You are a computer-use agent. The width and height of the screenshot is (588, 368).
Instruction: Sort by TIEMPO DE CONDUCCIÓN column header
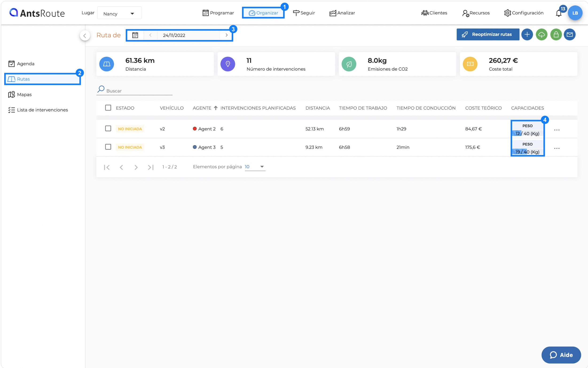pos(426,108)
